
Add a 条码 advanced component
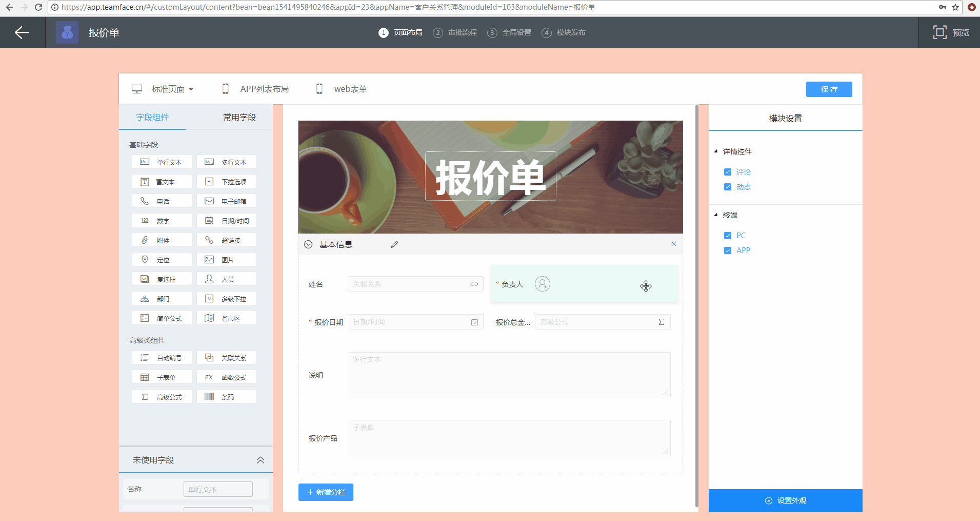[227, 397]
